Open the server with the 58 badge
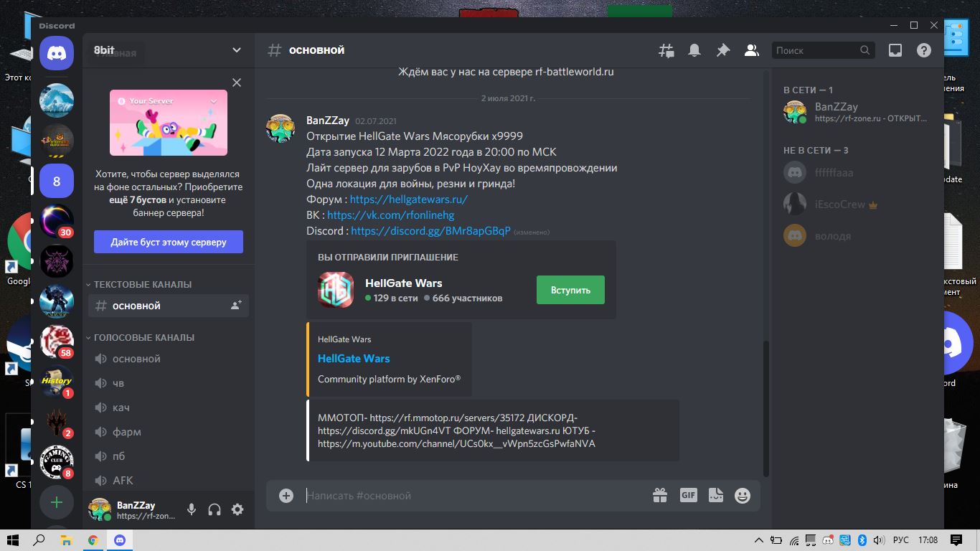Viewport: 980px width, 551px height. (x=57, y=342)
